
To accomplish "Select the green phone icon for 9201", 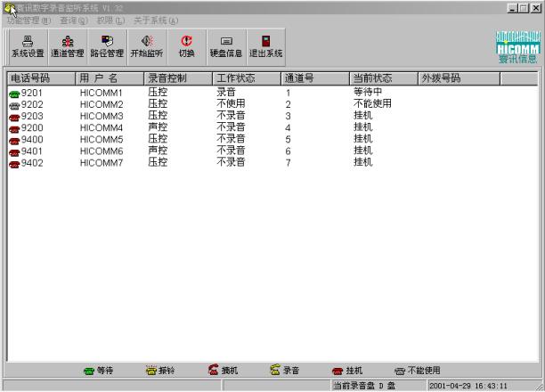I will (13, 94).
